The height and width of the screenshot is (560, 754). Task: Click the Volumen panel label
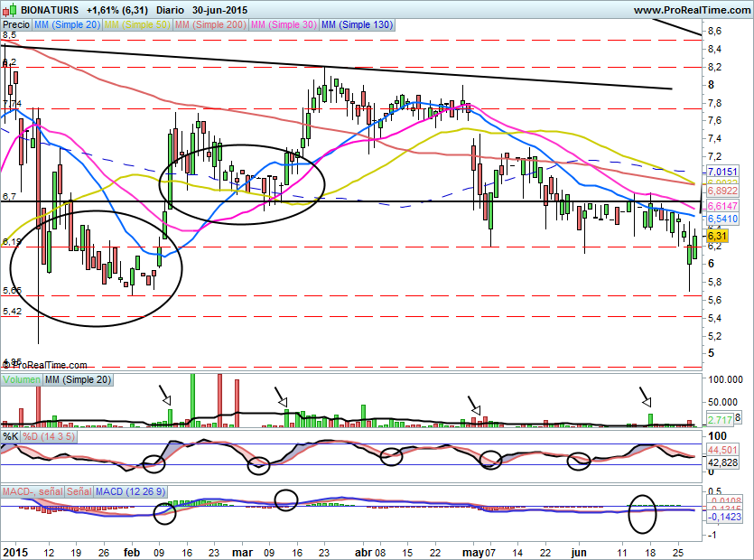[22, 380]
